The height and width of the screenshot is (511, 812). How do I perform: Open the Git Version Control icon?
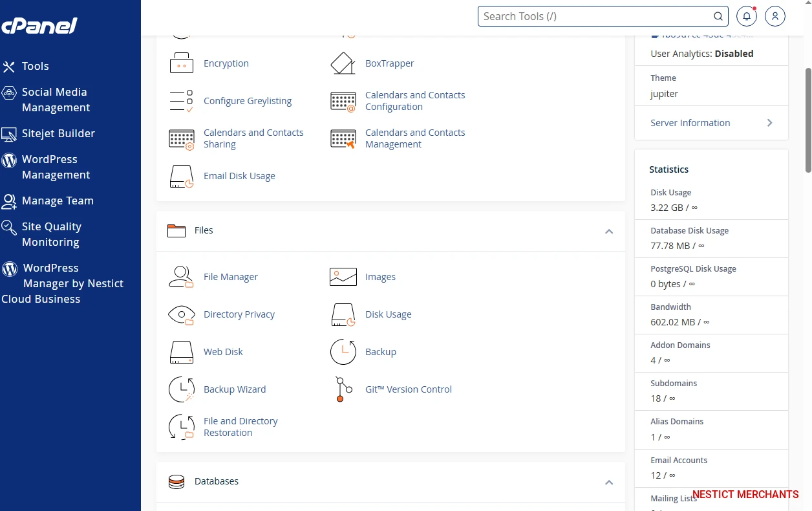click(343, 389)
